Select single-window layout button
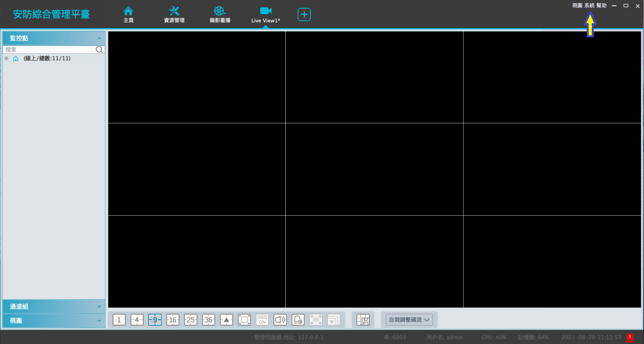The image size is (644, 344). pyautogui.click(x=119, y=320)
